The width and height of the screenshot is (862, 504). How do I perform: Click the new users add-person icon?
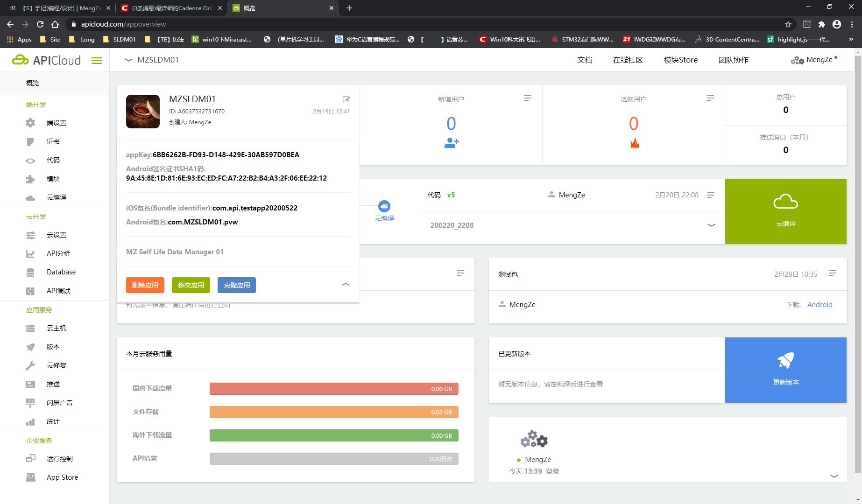[451, 143]
